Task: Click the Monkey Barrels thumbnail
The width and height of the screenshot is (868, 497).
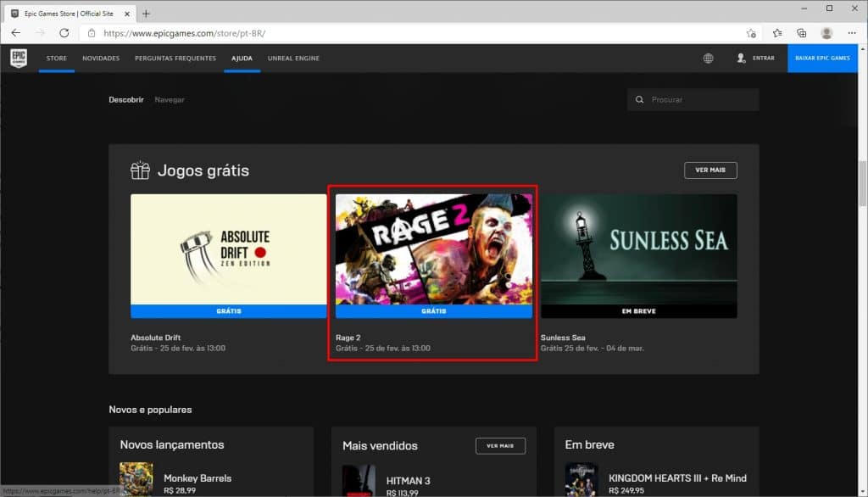Action: coord(136,479)
